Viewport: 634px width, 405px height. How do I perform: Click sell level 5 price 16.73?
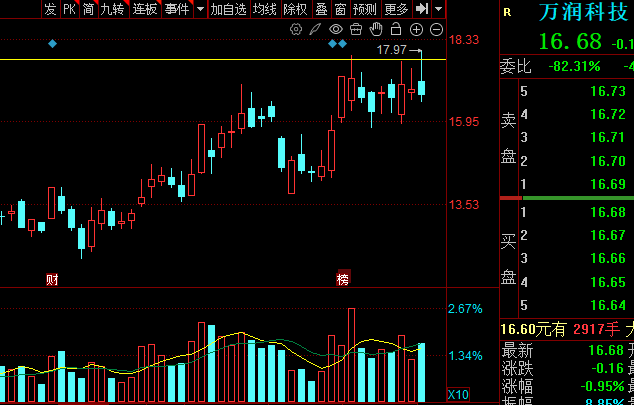tap(608, 91)
